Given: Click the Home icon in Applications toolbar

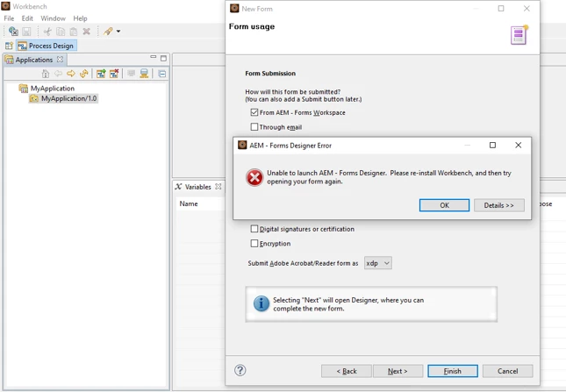Looking at the screenshot, I should coord(46,74).
